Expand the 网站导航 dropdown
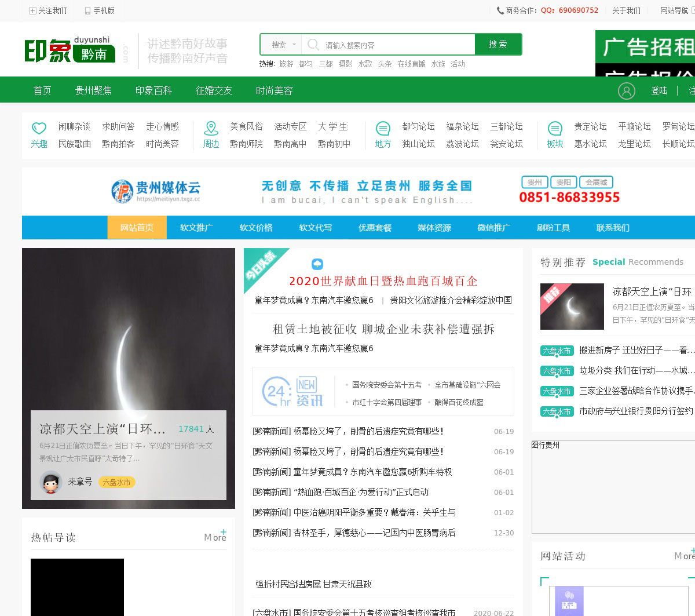Screen dimensions: 695x616 click(676, 10)
